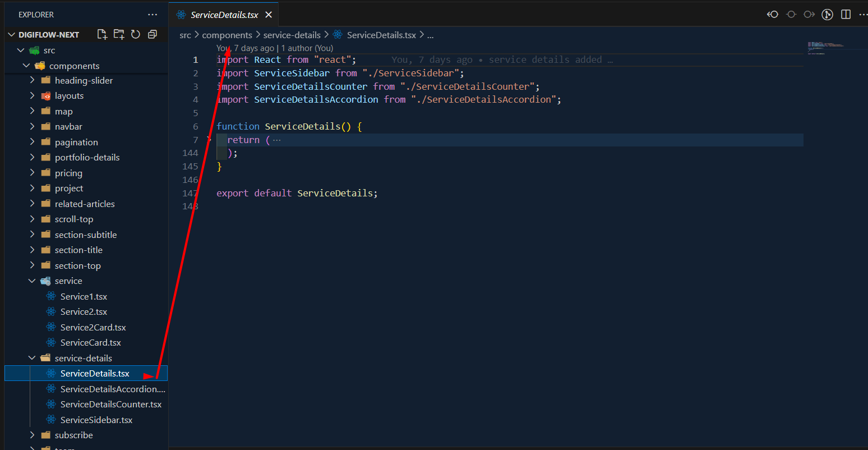Click React icon in breadcrumb ServiceDetails.tsx
Viewport: 868px width, 450px height.
point(338,35)
